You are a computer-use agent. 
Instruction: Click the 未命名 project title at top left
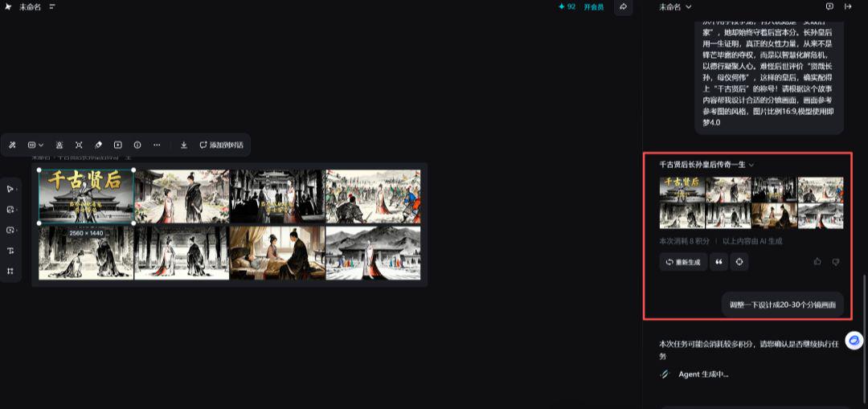[30, 7]
